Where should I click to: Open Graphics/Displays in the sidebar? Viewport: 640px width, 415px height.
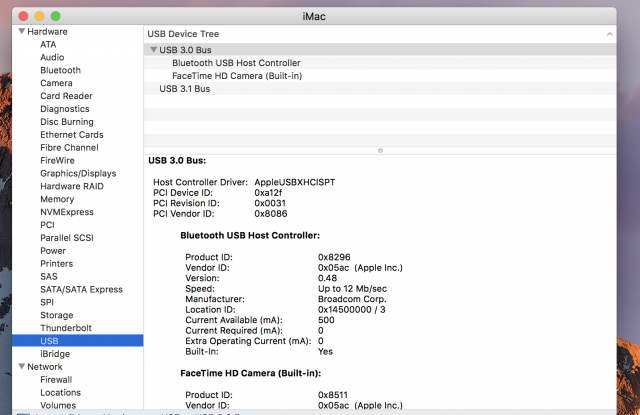(78, 173)
